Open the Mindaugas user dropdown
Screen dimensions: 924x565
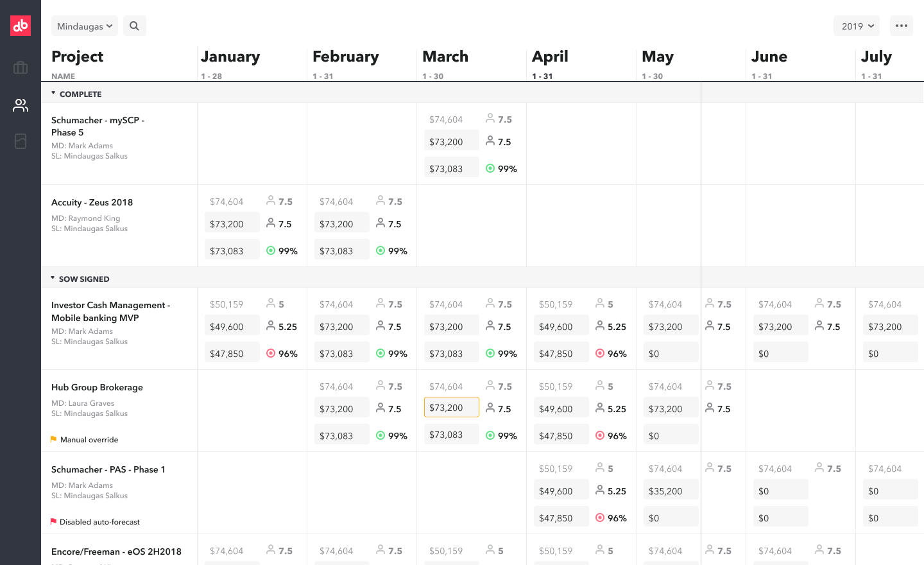(x=85, y=26)
